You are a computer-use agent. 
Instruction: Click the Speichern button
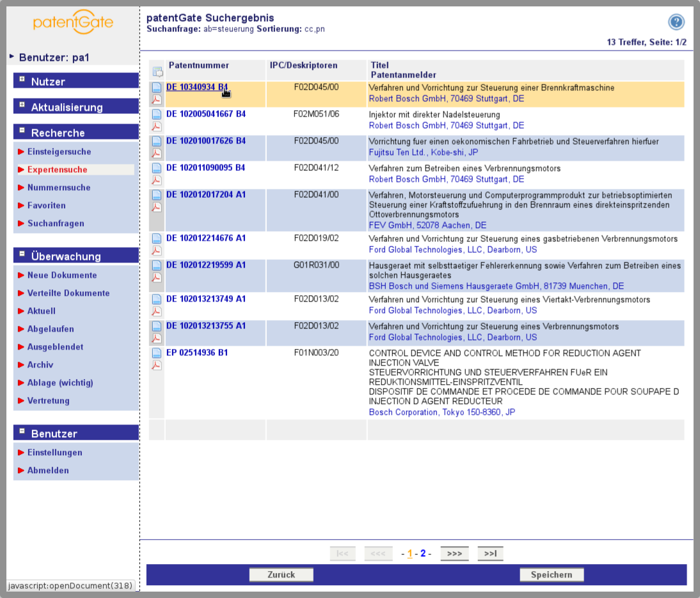(x=552, y=575)
